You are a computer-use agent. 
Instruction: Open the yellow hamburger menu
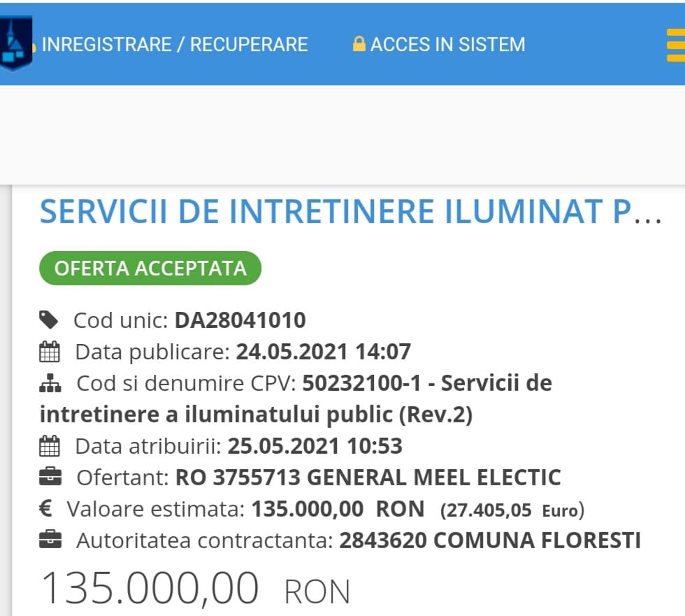(x=675, y=45)
